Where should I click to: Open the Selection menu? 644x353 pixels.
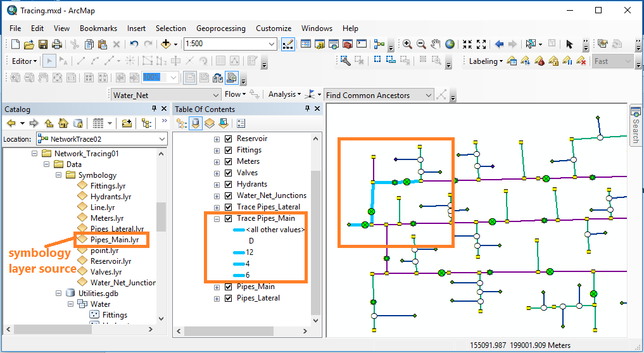coord(171,28)
